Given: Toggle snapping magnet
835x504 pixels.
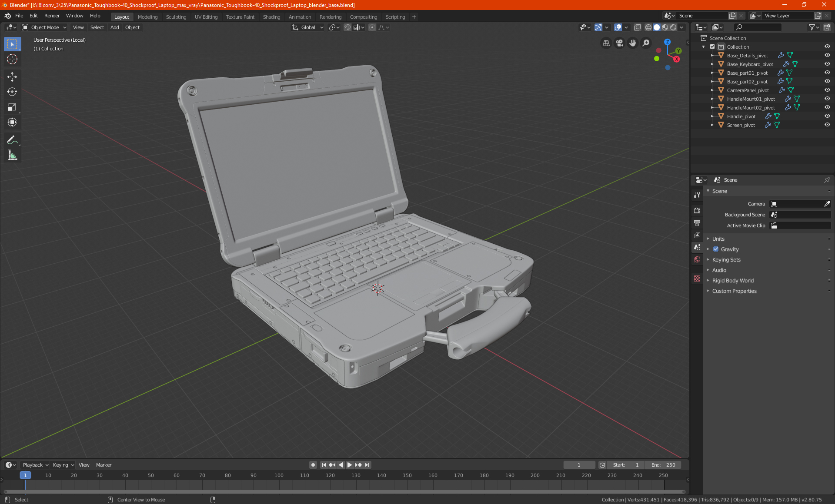Looking at the screenshot, I should [x=347, y=27].
